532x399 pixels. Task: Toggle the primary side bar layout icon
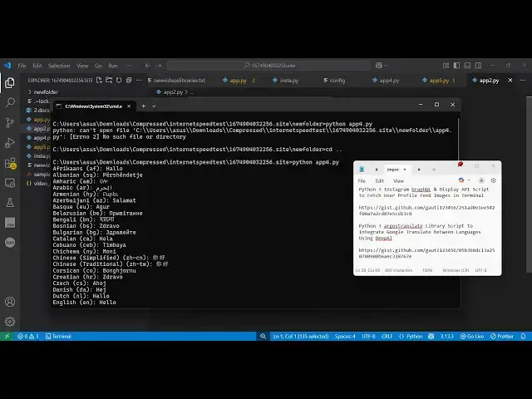pyautogui.click(x=456, y=66)
